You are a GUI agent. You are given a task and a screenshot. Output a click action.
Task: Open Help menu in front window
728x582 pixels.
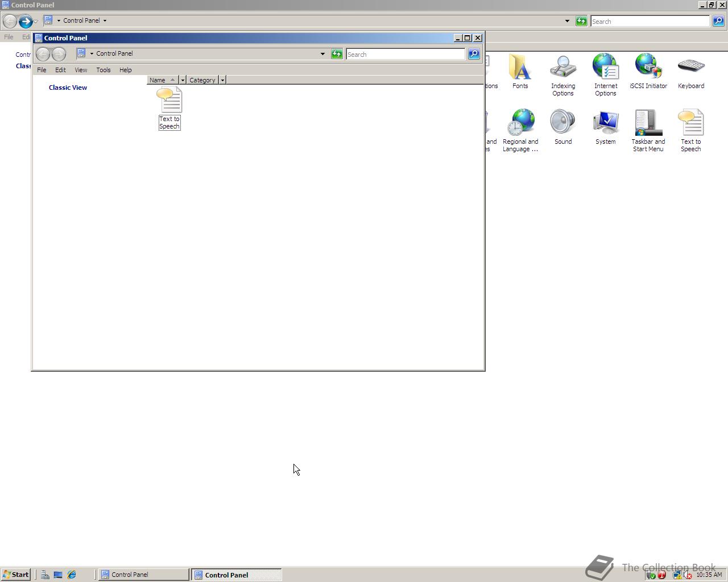click(126, 70)
